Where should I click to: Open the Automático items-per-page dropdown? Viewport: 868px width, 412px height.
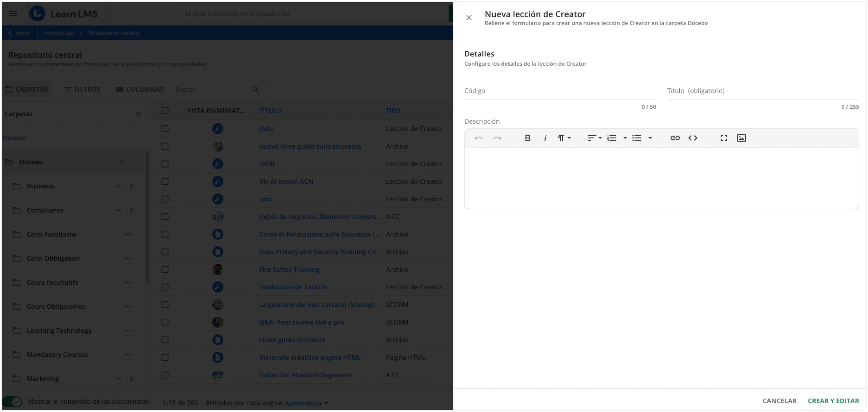click(306, 403)
